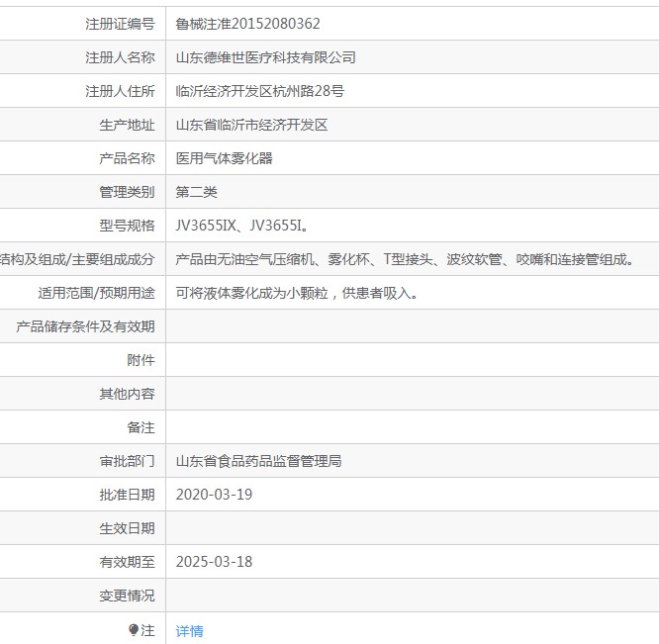
Task: Click the 结构及组成/主要组成成分 label
Action: click(x=77, y=259)
